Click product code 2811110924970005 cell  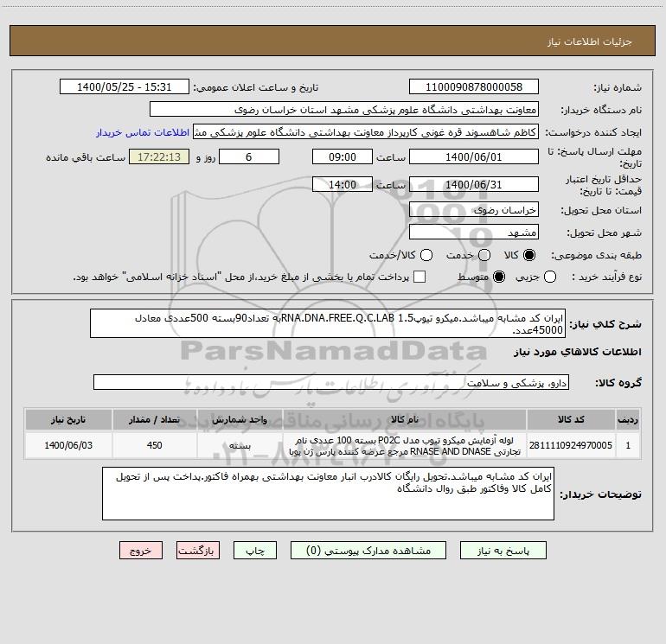[x=571, y=445]
